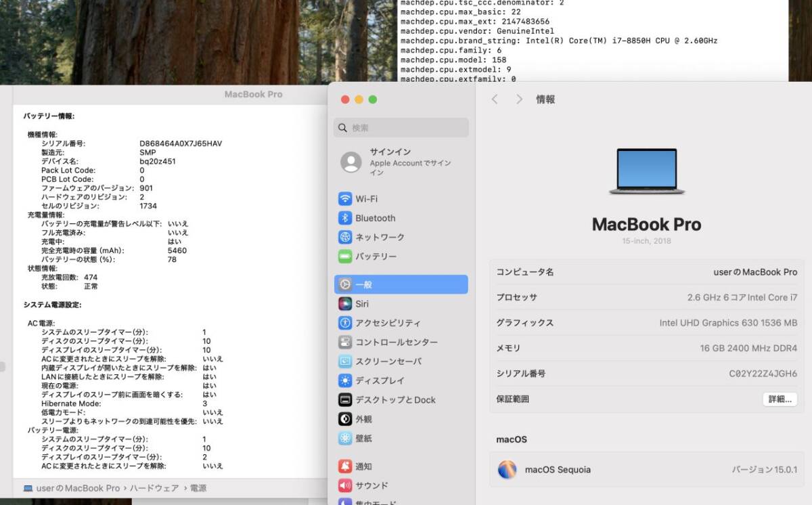The width and height of the screenshot is (812, 505).
Task: Open the ディスプレイ settings icon
Action: pos(345,380)
